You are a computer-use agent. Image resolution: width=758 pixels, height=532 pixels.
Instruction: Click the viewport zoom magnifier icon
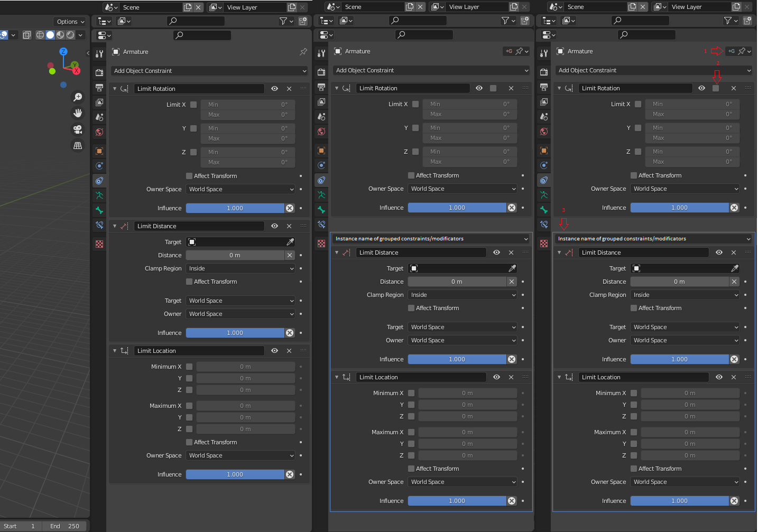(x=78, y=97)
